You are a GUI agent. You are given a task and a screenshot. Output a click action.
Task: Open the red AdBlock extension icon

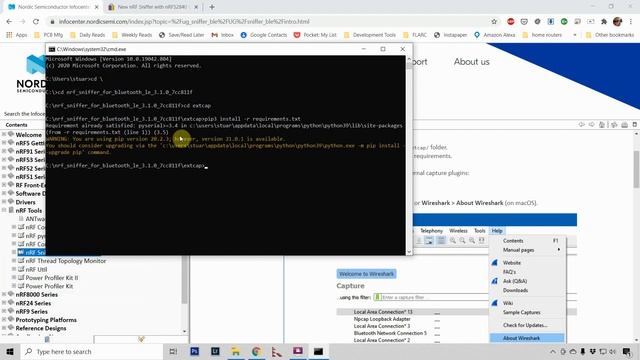pyautogui.click(x=511, y=22)
